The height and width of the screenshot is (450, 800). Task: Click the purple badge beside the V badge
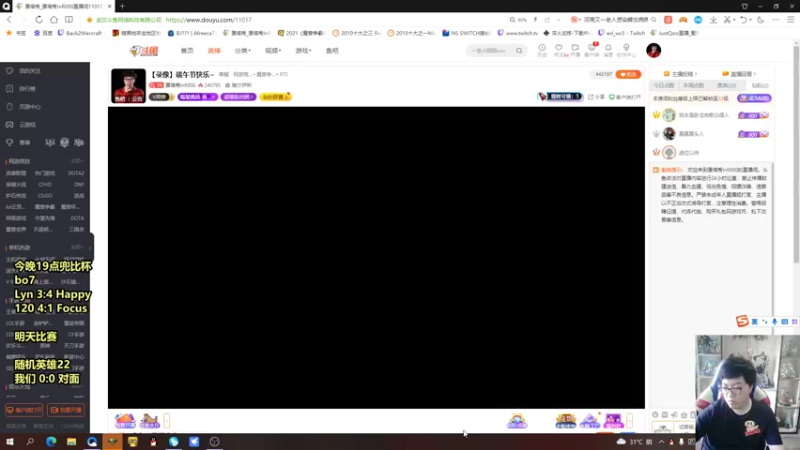(197, 96)
